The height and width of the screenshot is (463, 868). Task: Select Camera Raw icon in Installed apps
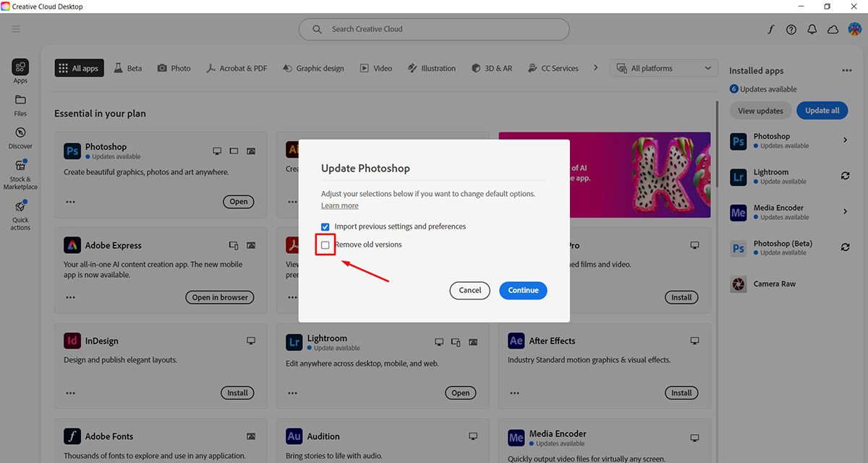click(x=739, y=284)
